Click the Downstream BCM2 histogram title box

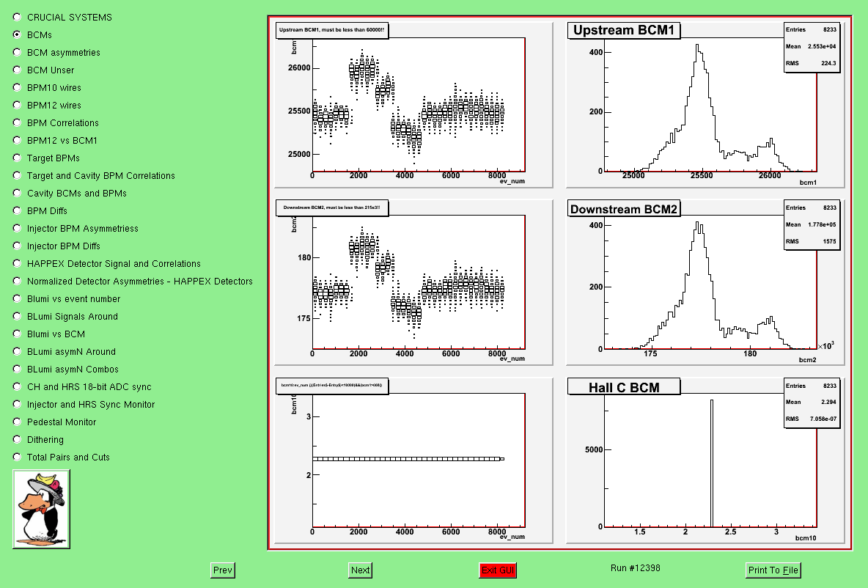624,209
